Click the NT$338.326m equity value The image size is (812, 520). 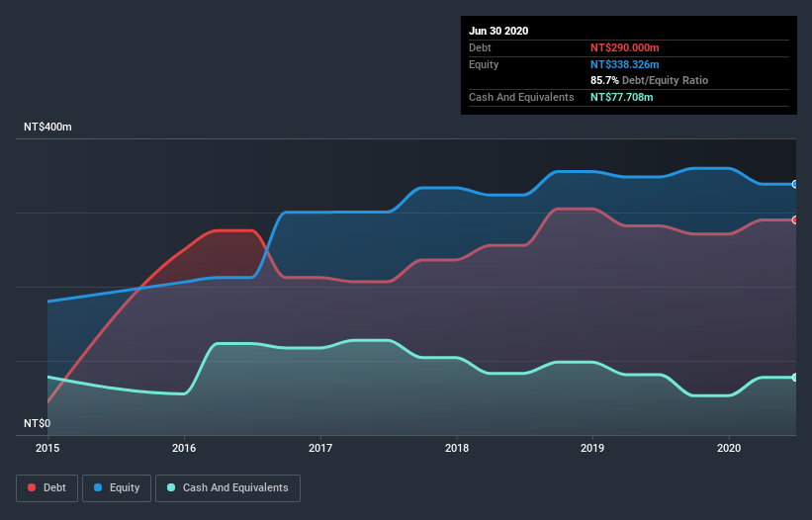coord(624,64)
